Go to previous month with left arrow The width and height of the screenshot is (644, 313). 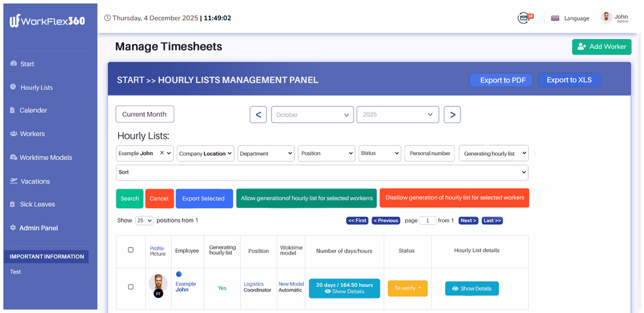click(258, 114)
